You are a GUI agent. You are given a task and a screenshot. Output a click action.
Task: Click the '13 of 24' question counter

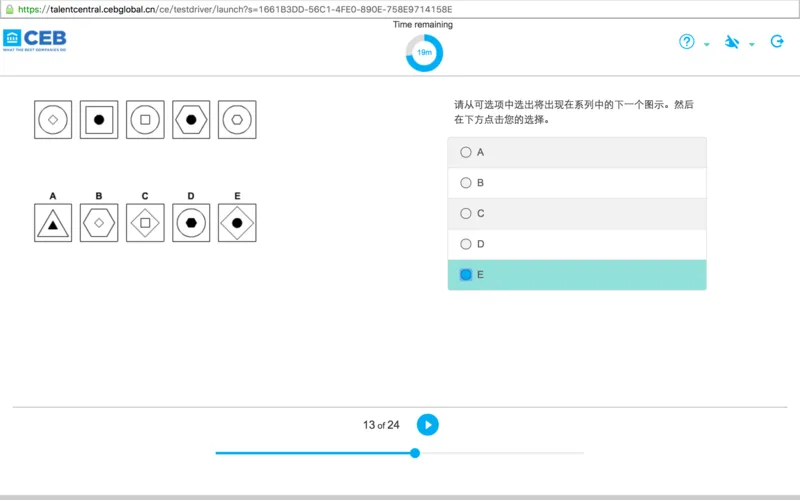(x=381, y=425)
